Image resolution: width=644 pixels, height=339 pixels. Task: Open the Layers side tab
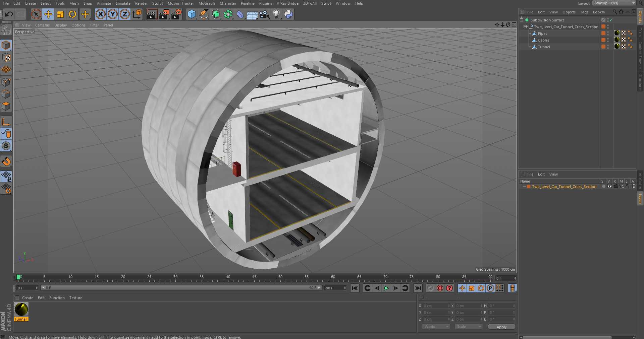640,199
